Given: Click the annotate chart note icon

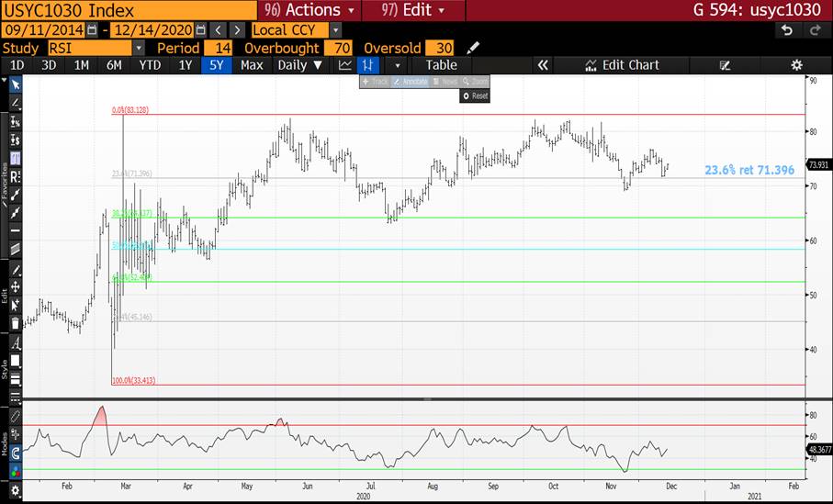Looking at the screenshot, I should click(725, 65).
